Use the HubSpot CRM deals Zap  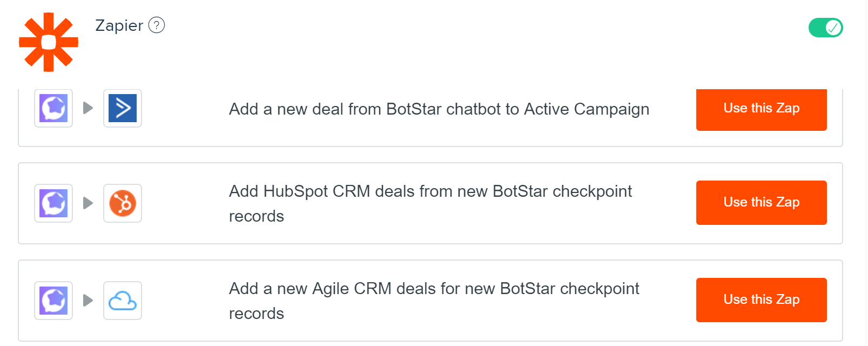pyautogui.click(x=761, y=203)
